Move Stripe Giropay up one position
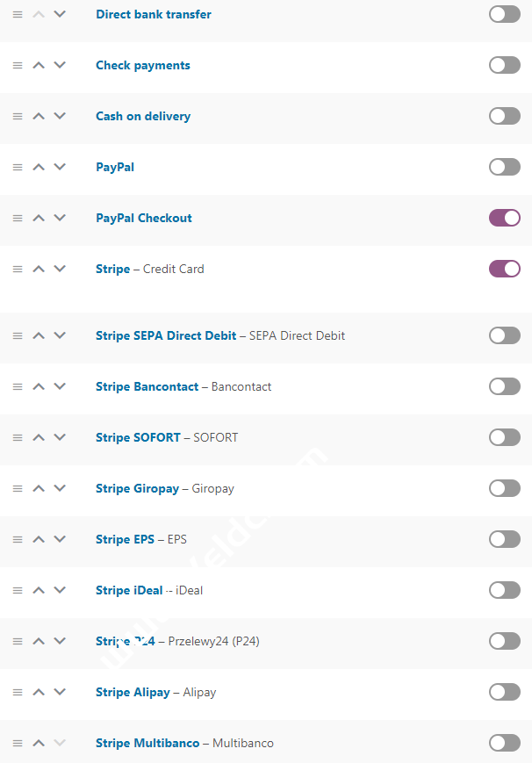This screenshot has width=532, height=763. click(x=39, y=489)
